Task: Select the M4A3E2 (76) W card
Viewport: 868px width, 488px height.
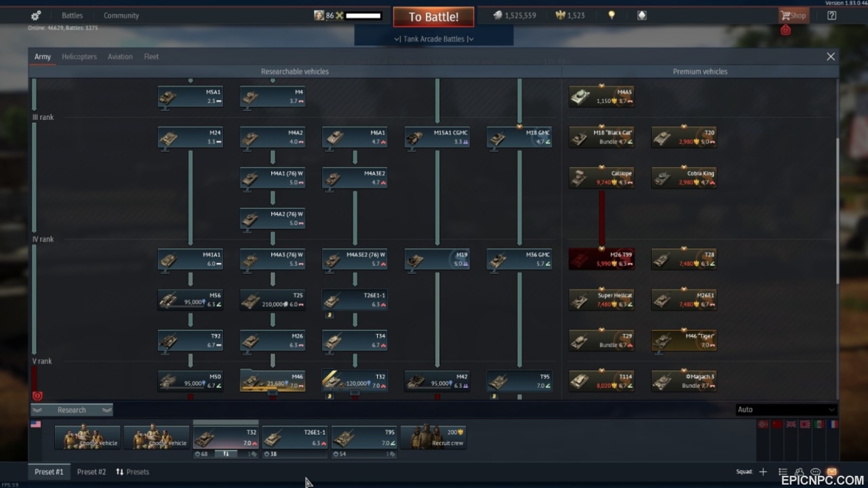Action: click(355, 259)
